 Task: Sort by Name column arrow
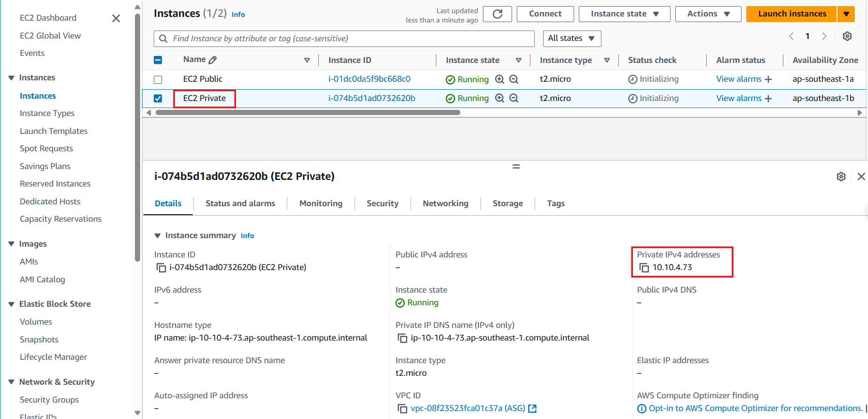coord(307,60)
